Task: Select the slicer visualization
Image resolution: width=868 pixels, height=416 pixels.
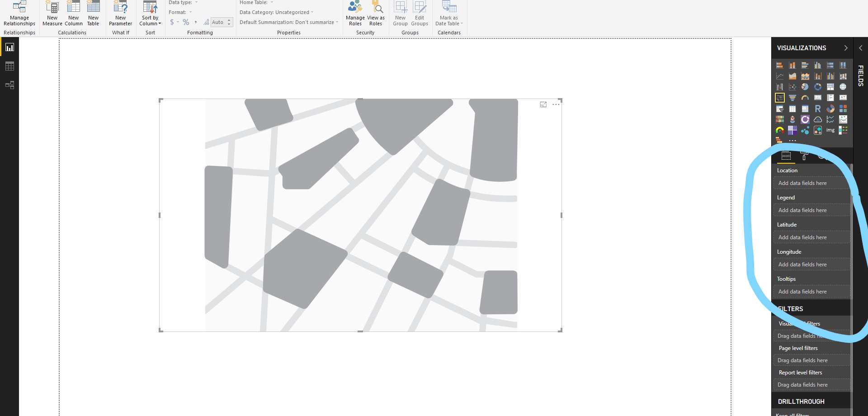Action: coord(780,109)
